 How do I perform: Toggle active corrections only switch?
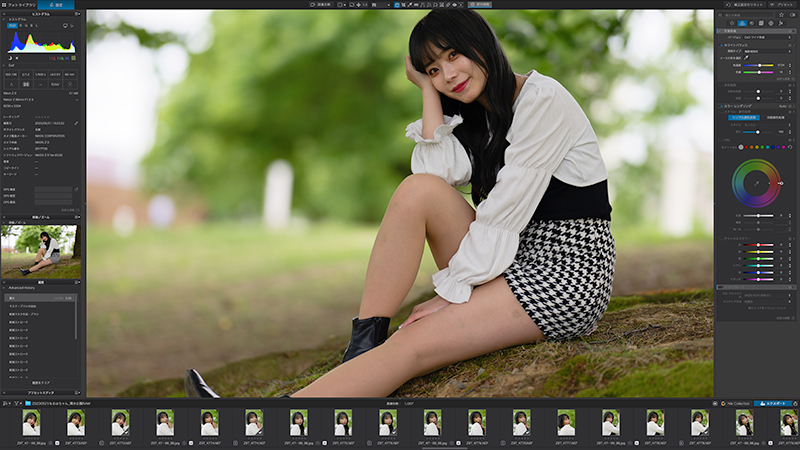coord(791,15)
